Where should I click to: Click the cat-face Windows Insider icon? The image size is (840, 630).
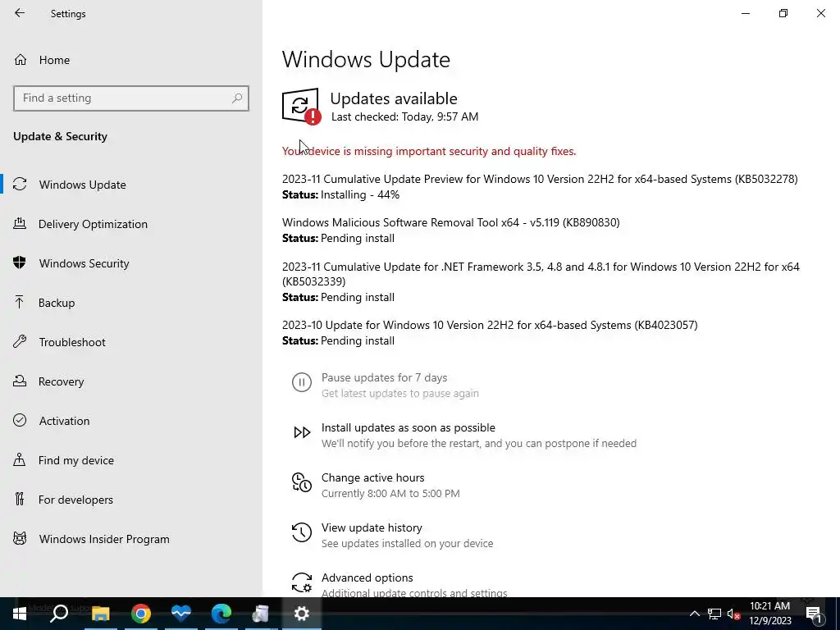20,538
